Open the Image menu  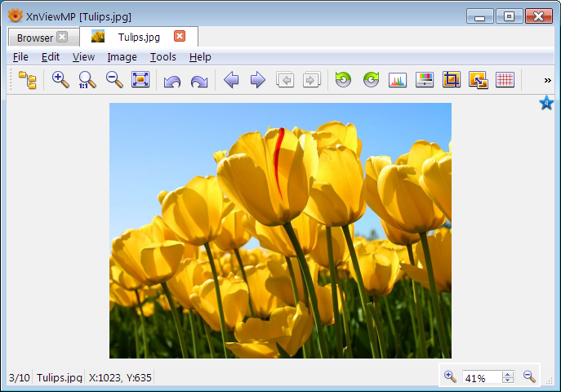point(122,57)
